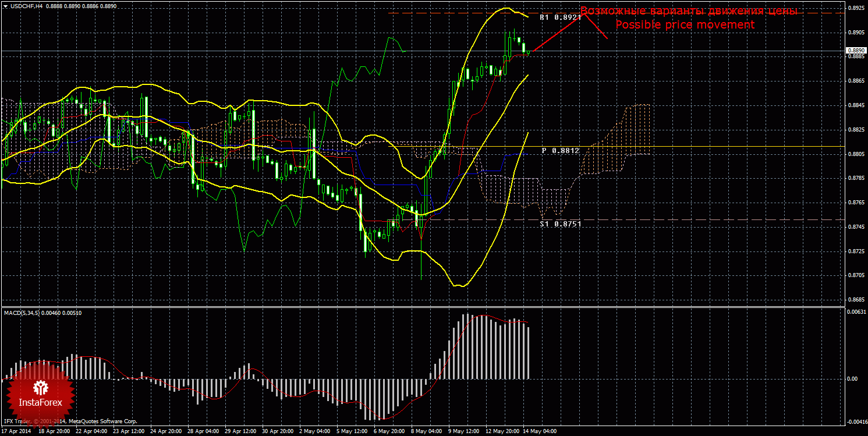Click the 2 May 04:00 time label

315,432
